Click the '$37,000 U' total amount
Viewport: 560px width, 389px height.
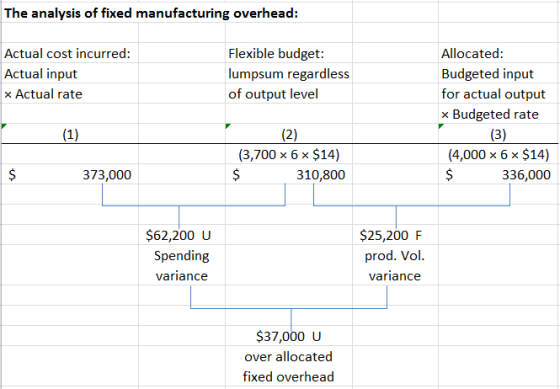pyautogui.click(x=289, y=336)
